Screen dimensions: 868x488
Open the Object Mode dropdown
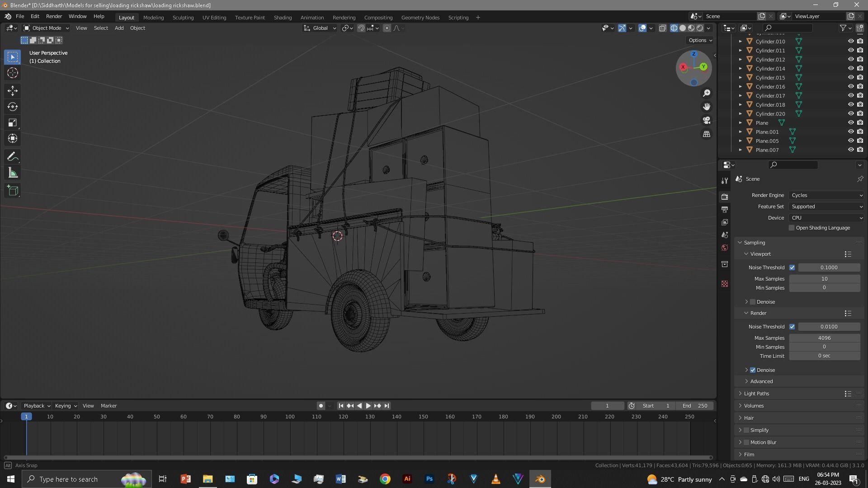(x=46, y=28)
